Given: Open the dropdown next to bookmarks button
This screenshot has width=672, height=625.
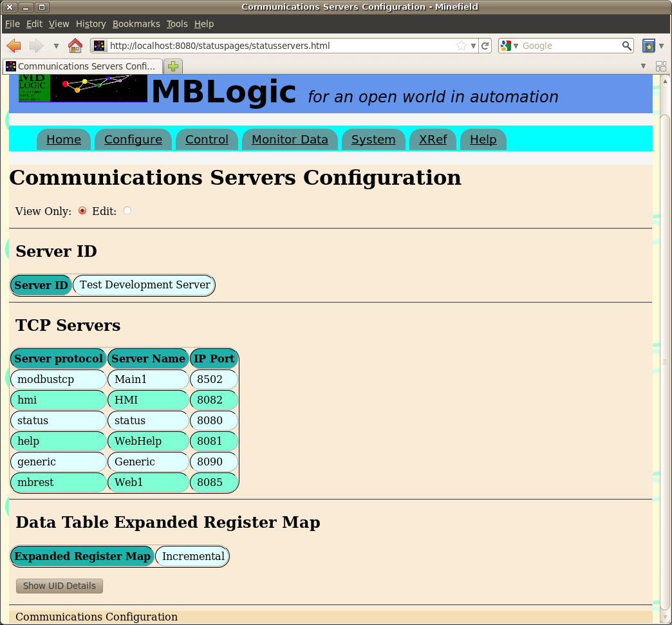Looking at the screenshot, I should 661,46.
